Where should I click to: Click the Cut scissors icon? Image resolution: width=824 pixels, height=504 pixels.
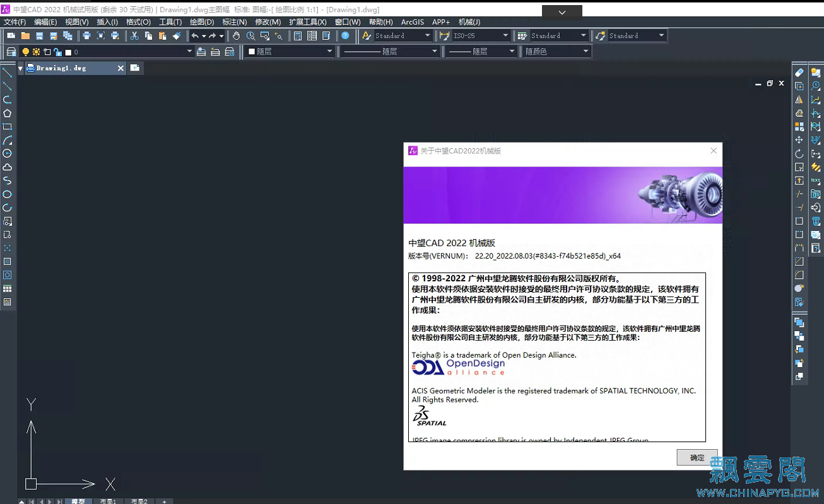point(134,36)
